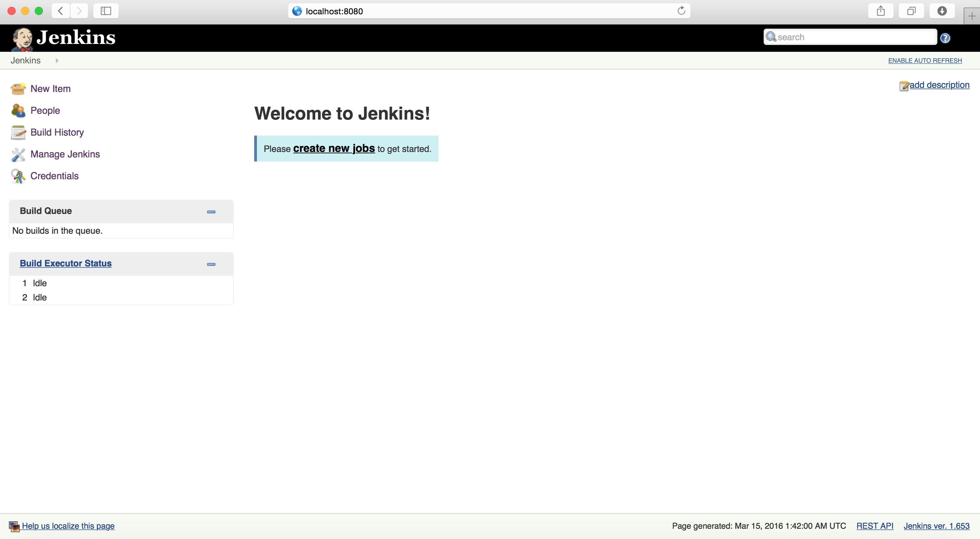
Task: Click the People icon in sidebar
Action: click(18, 111)
